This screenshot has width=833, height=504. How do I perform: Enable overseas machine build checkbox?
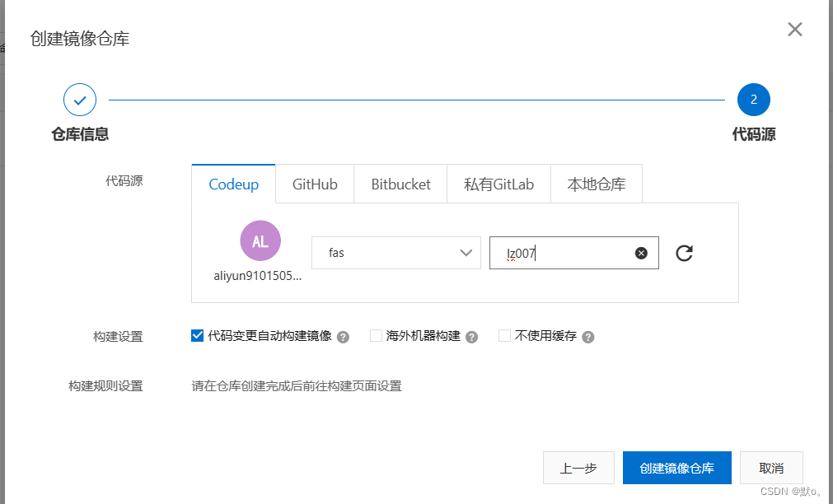(377, 336)
